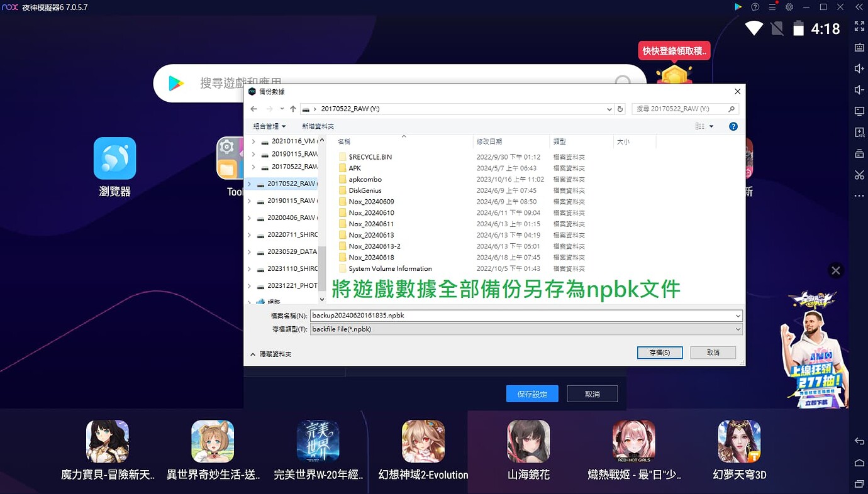Launch 山海鏡花 from the app dock
This screenshot has width=868, height=494.
[528, 441]
